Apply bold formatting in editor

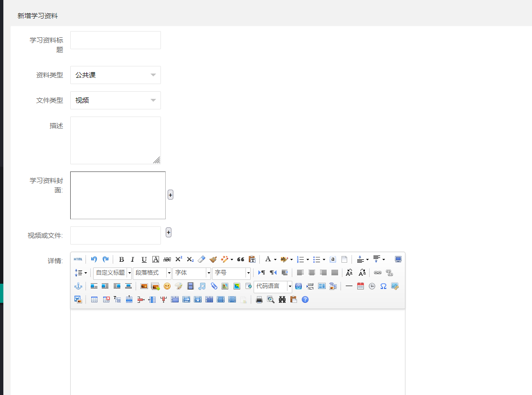coord(121,259)
